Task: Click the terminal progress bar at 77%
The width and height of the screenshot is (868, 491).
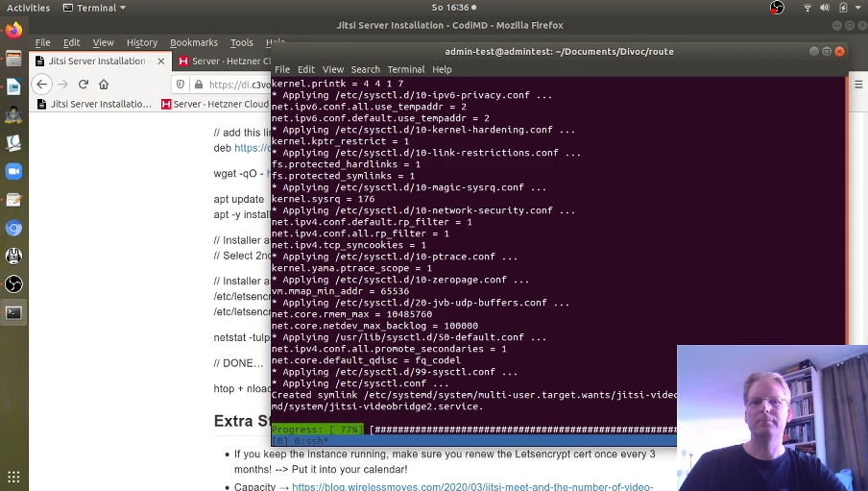Action: point(473,430)
